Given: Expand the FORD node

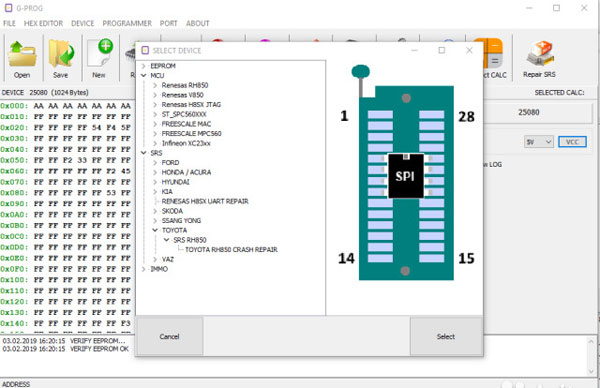Looking at the screenshot, I should coord(155,163).
